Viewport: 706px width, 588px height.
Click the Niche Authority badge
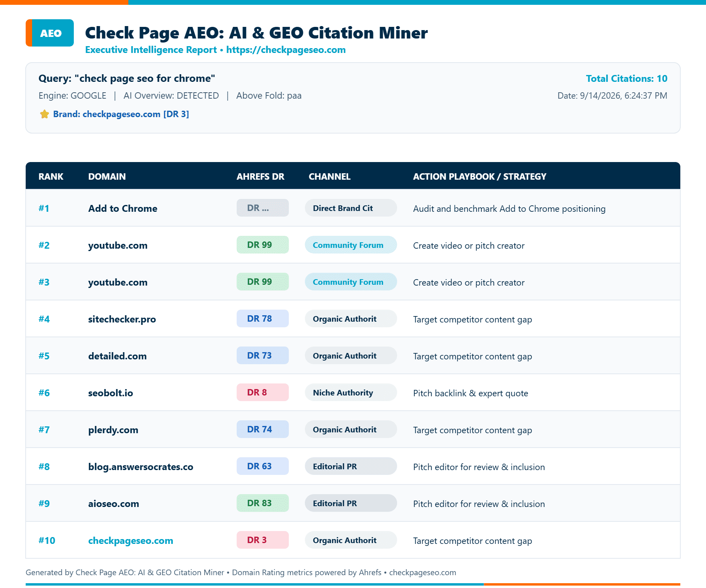[x=351, y=392]
